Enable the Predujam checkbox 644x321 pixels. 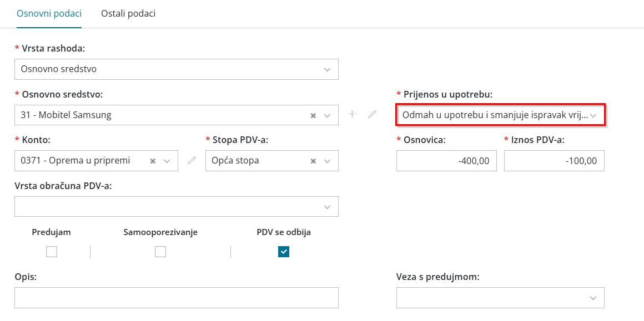click(x=52, y=252)
